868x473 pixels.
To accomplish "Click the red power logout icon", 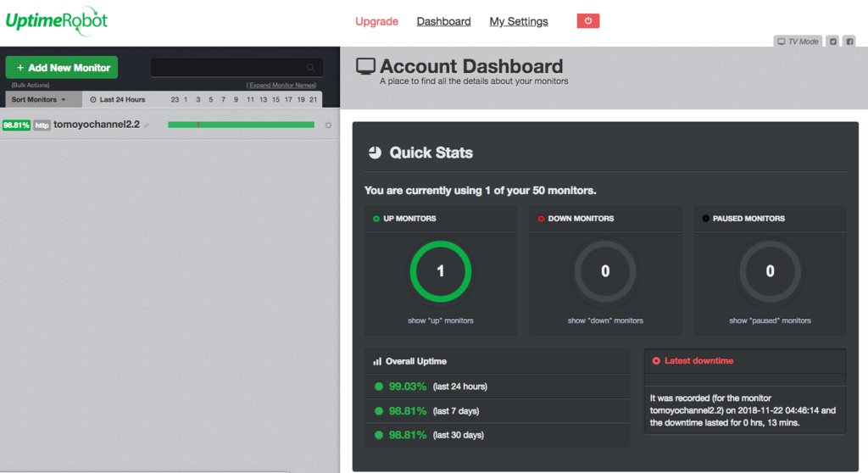I will pos(588,21).
